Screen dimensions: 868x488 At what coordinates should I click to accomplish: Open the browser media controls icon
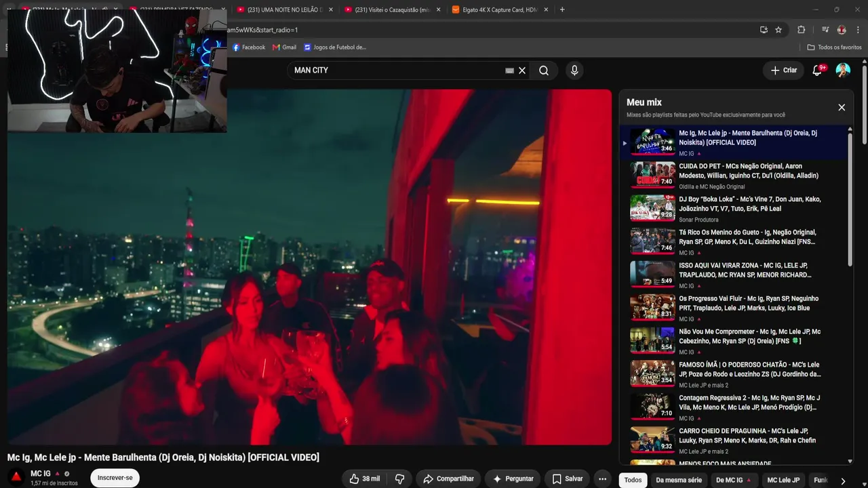click(825, 30)
